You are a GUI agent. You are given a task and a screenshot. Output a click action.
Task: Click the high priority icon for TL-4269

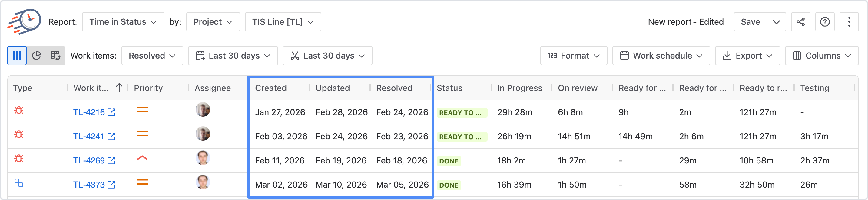coord(142,158)
